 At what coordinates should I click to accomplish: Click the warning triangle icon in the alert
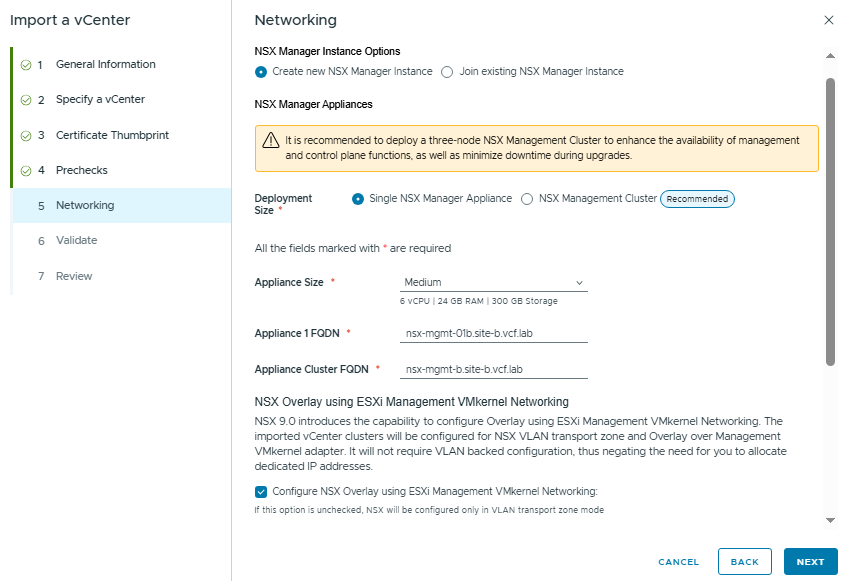tap(270, 141)
